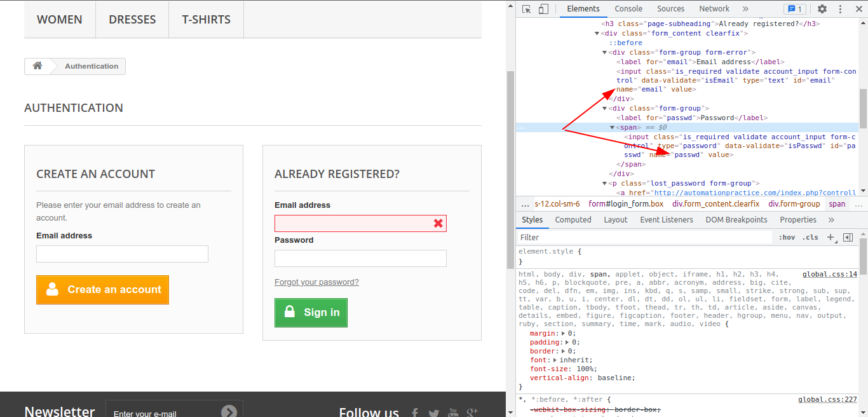Click the styles Filter input field
Viewport: 868px width, 417px height.
tap(642, 237)
